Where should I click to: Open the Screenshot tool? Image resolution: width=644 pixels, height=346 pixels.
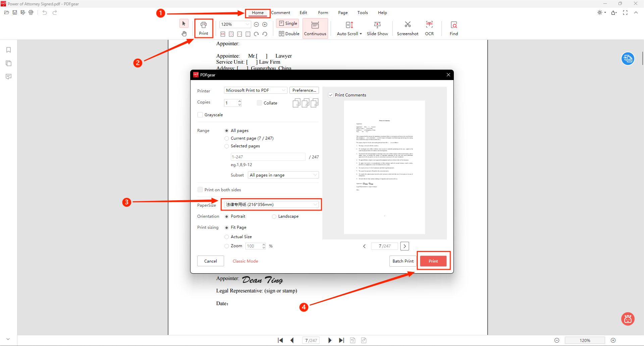pyautogui.click(x=407, y=28)
